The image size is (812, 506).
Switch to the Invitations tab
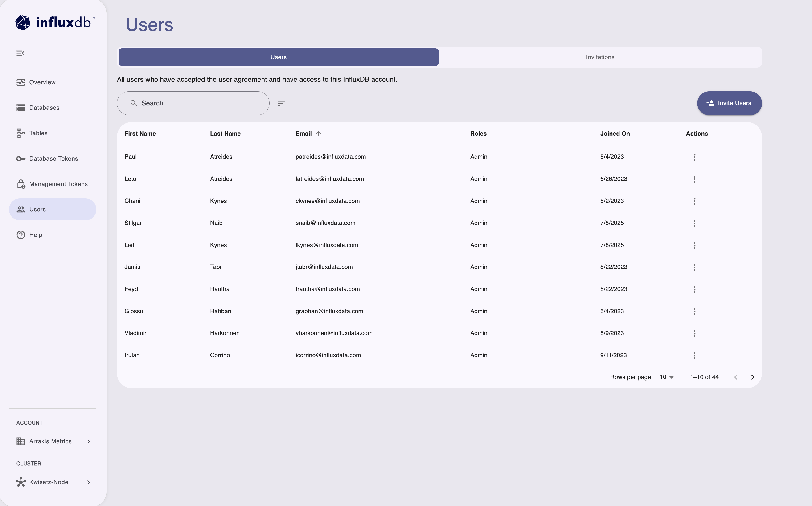tap(599, 57)
